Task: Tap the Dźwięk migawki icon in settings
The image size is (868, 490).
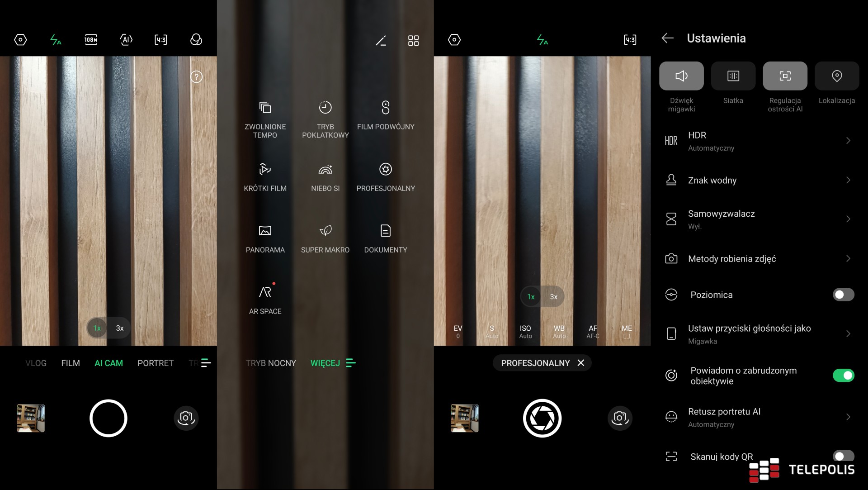Action: (681, 76)
